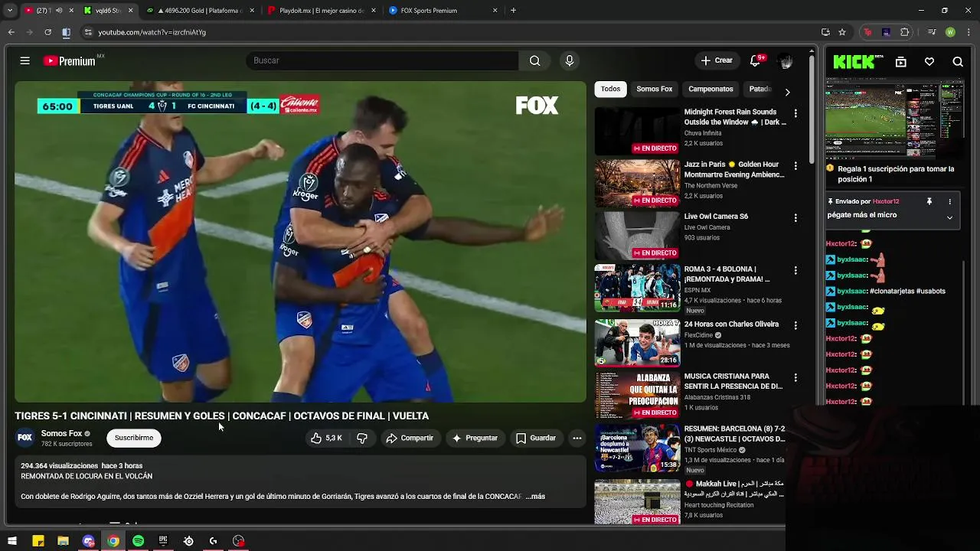
Task: Open pinned message three-dot options in Kick
Action: point(950,201)
